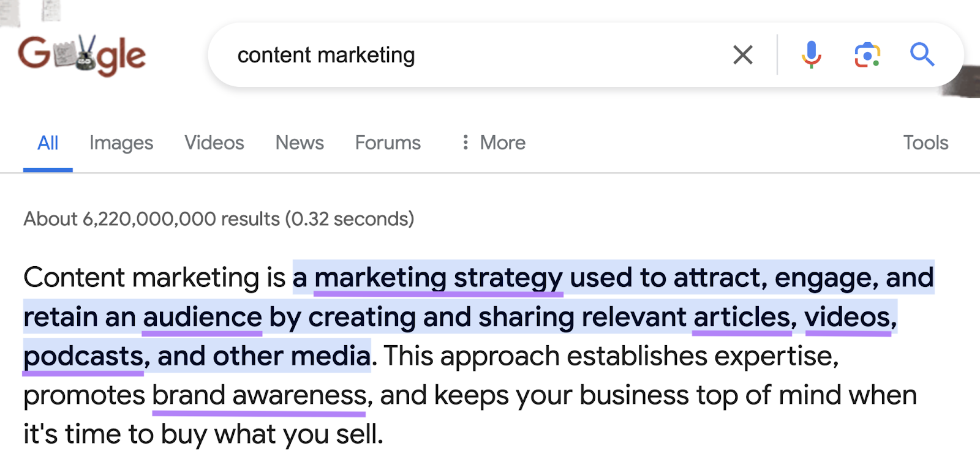Expand the More menu with three dots

pos(494,143)
